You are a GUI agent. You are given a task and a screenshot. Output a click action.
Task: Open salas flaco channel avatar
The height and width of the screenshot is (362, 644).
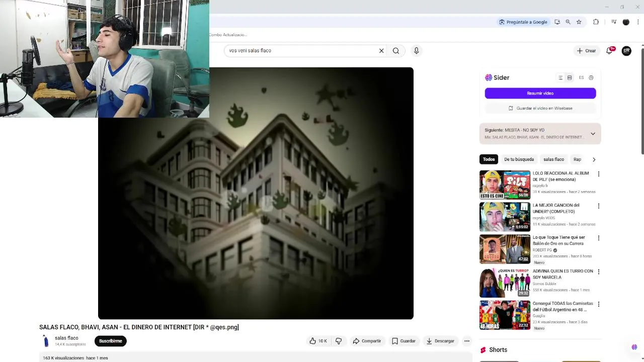pos(46,341)
